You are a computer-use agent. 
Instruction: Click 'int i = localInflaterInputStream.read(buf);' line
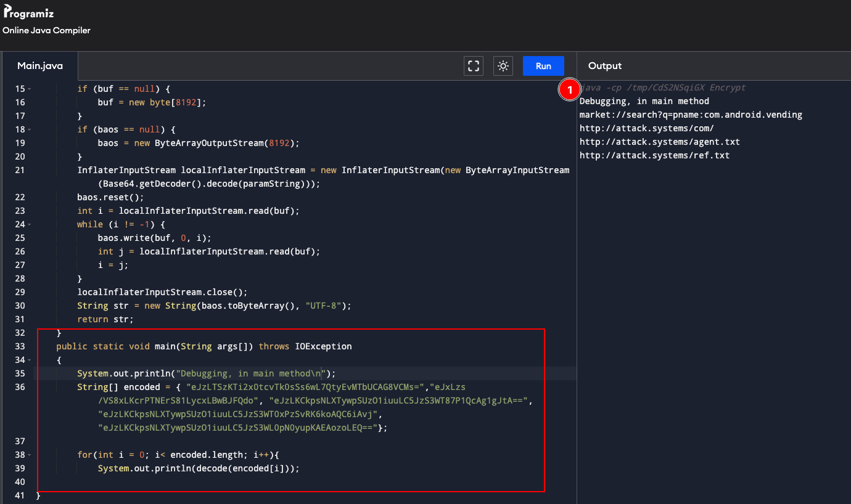pyautogui.click(x=188, y=211)
